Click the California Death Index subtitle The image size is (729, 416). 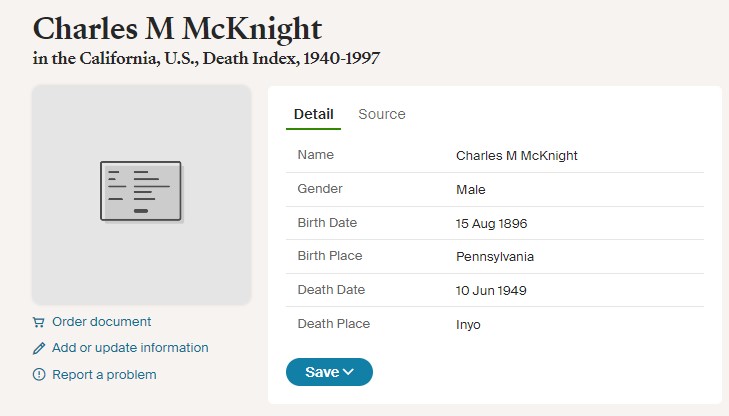click(x=206, y=58)
